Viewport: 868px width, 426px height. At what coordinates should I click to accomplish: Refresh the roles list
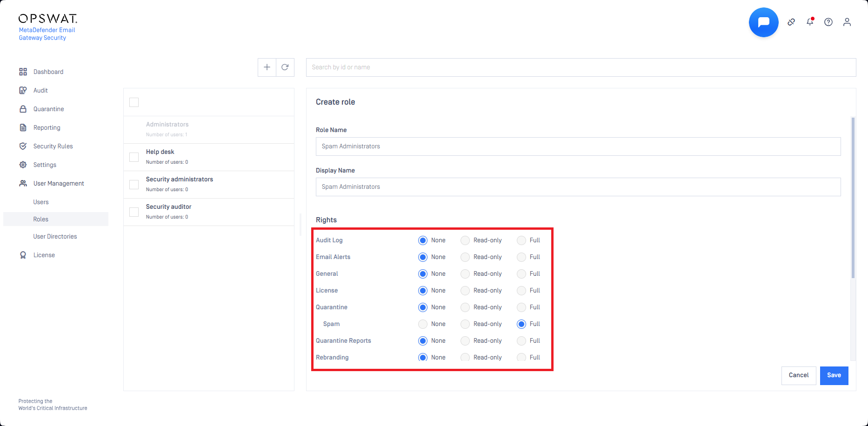point(285,67)
